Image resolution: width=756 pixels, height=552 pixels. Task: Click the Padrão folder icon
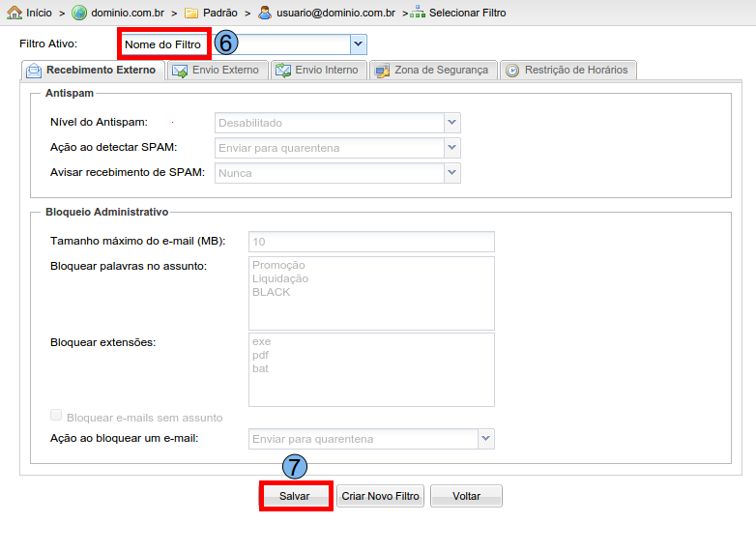click(x=191, y=13)
